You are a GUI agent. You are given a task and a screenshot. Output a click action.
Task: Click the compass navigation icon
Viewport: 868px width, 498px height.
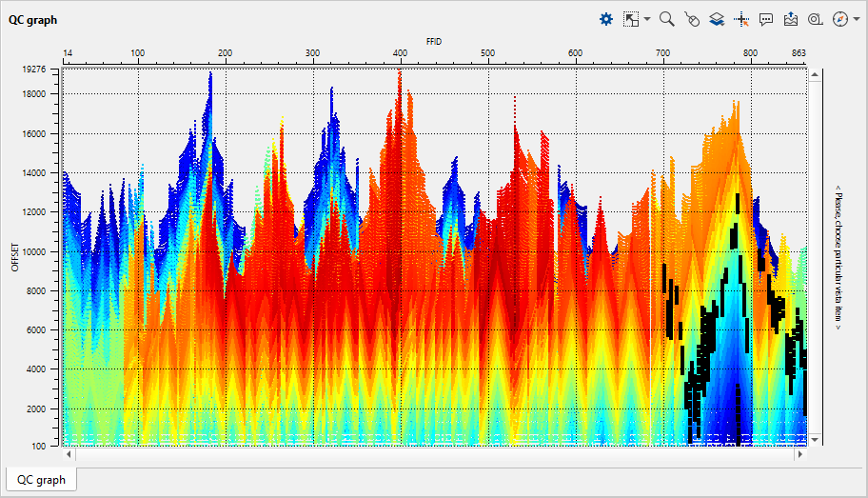pos(839,19)
